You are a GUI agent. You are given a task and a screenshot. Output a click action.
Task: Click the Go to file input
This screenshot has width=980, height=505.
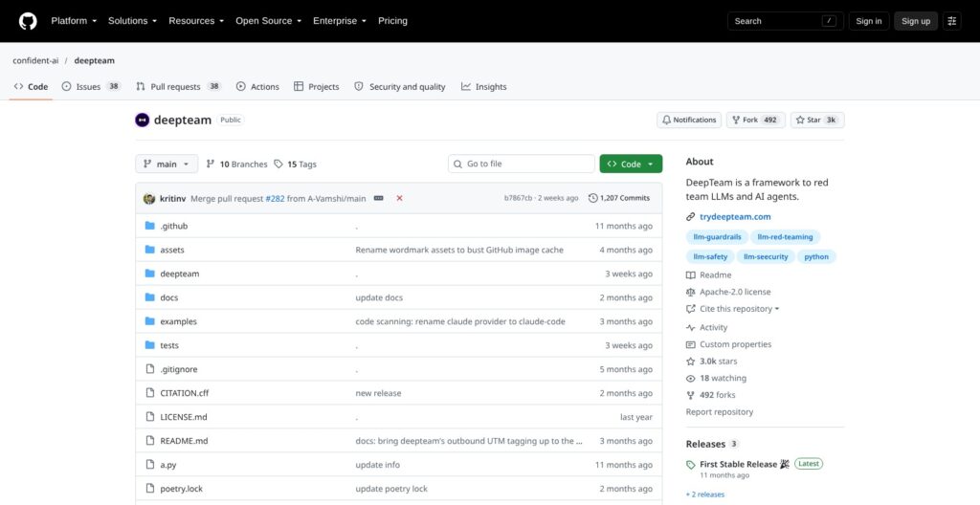click(x=522, y=164)
